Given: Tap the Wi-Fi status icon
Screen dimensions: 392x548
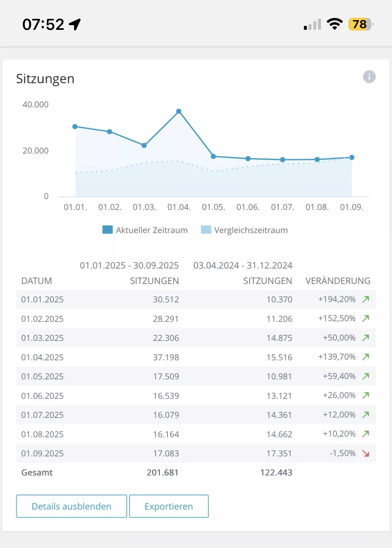Looking at the screenshot, I should coord(334,24).
